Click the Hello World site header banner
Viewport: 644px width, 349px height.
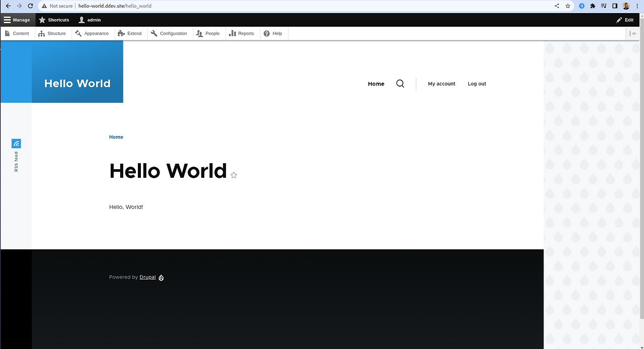point(77,83)
